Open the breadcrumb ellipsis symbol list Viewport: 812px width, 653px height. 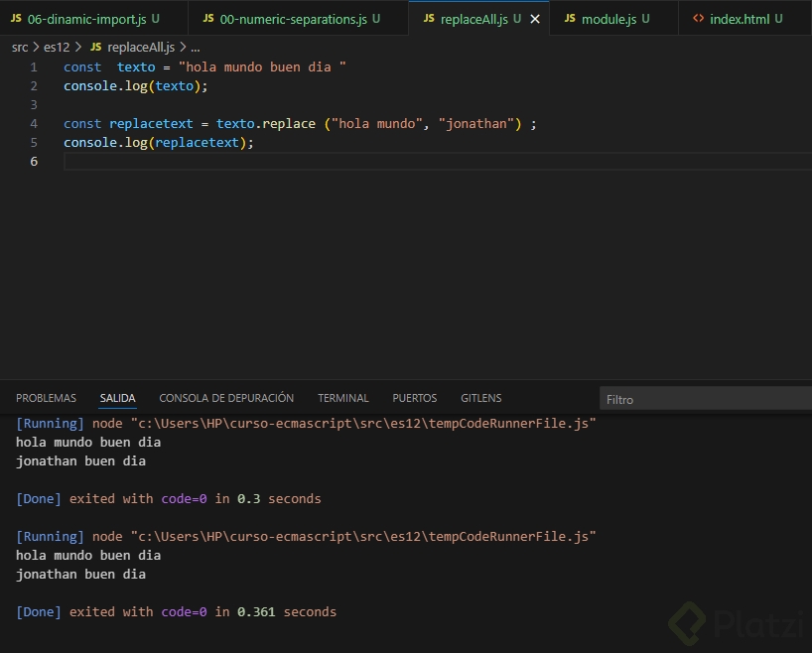[195, 47]
